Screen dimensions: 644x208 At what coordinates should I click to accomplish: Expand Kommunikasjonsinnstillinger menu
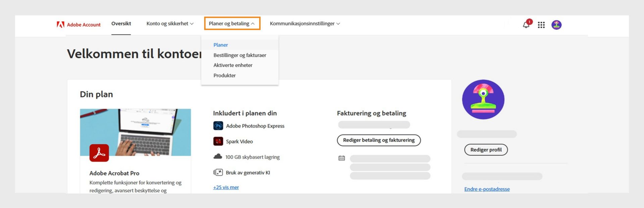pos(305,23)
